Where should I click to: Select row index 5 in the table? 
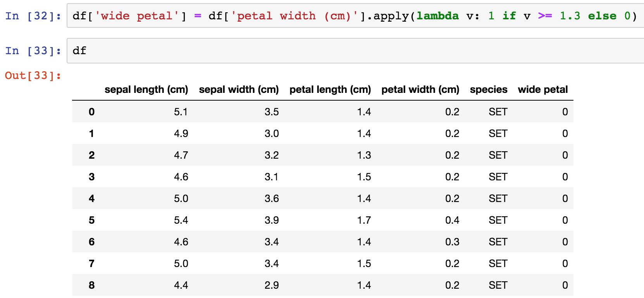91,220
